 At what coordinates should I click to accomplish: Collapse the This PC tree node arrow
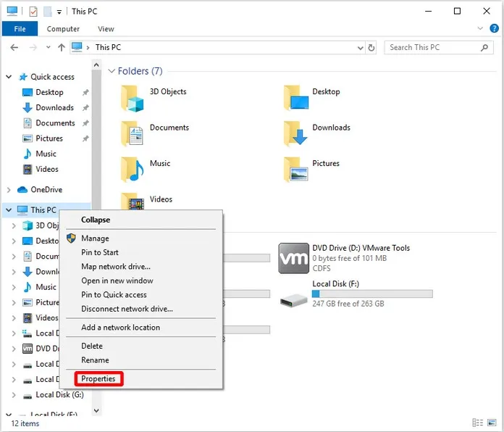(9, 210)
